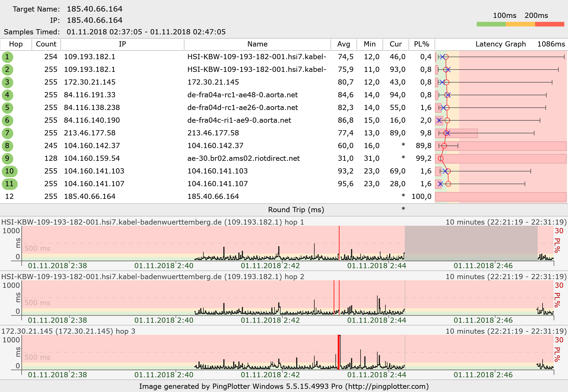Click the green hop 11 circle
The image size is (568, 392).
pyautogui.click(x=10, y=184)
